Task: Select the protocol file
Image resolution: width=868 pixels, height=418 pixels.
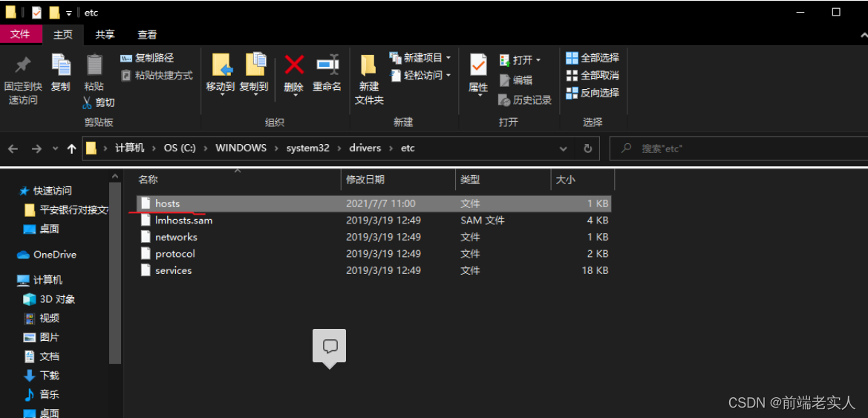Action: tap(373, 254)
